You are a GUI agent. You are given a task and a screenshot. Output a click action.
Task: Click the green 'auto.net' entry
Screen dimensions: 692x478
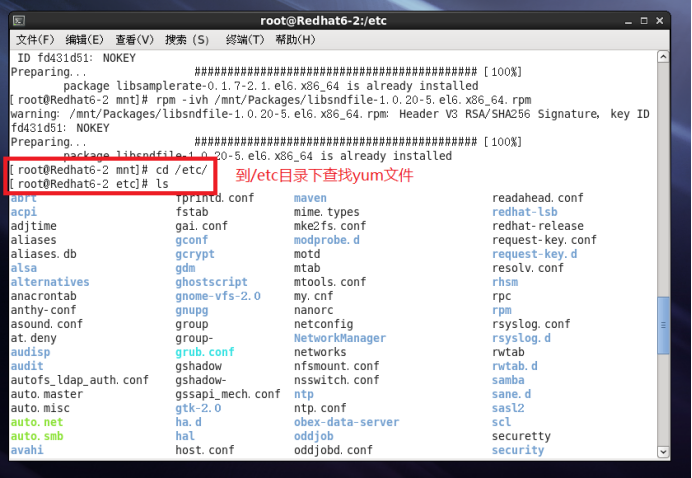[37, 422]
